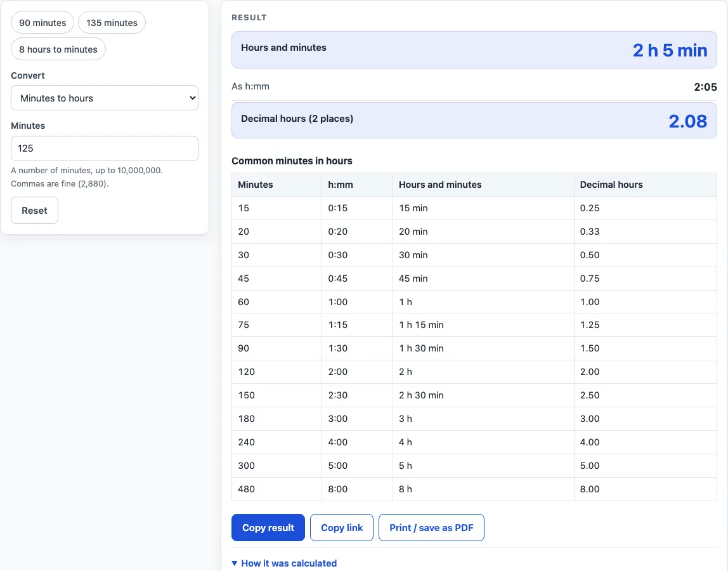This screenshot has width=728, height=571.
Task: Click into the Minutes input field
Action: [105, 148]
